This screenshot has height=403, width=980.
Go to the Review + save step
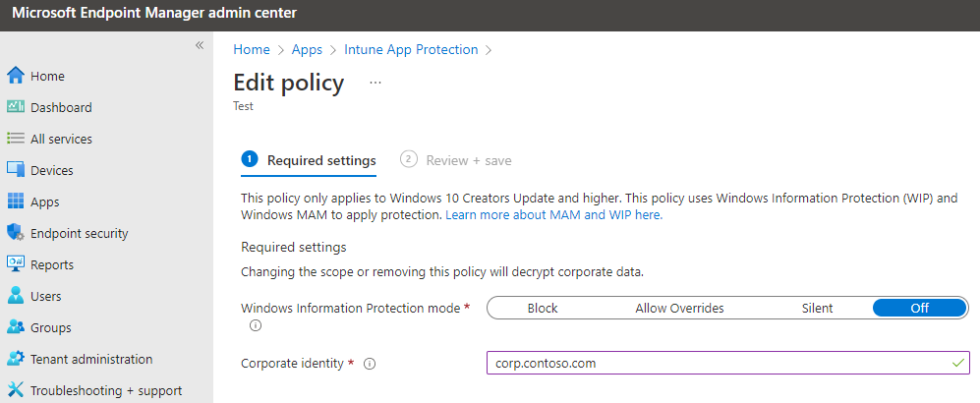[468, 160]
